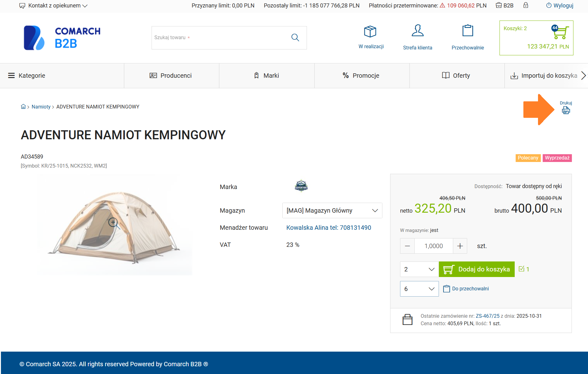
Task: Click the search magnifier icon
Action: [295, 38]
